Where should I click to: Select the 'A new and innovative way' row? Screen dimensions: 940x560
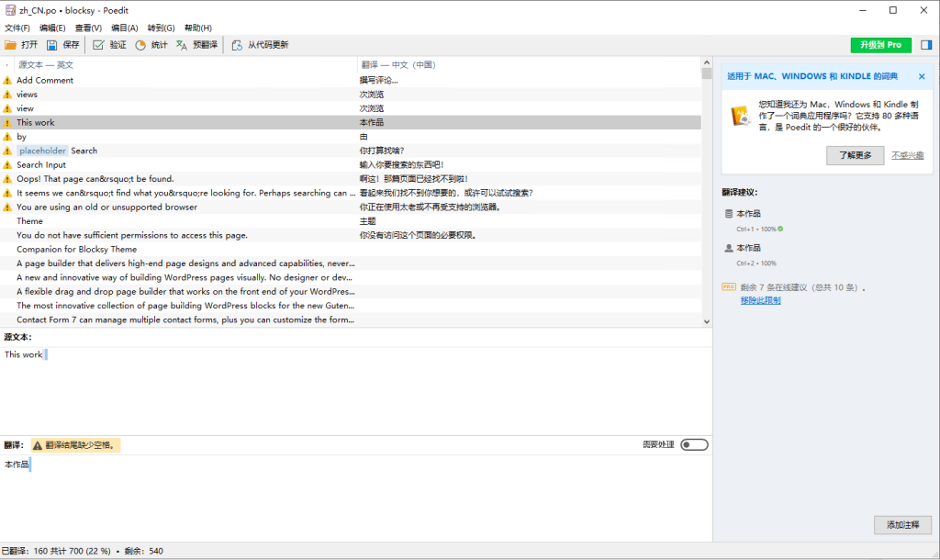tap(351, 277)
